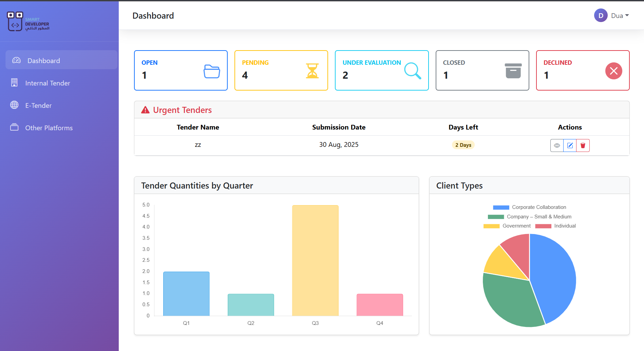
Task: Click the Internal Tender building icon
Action: [x=14, y=82]
